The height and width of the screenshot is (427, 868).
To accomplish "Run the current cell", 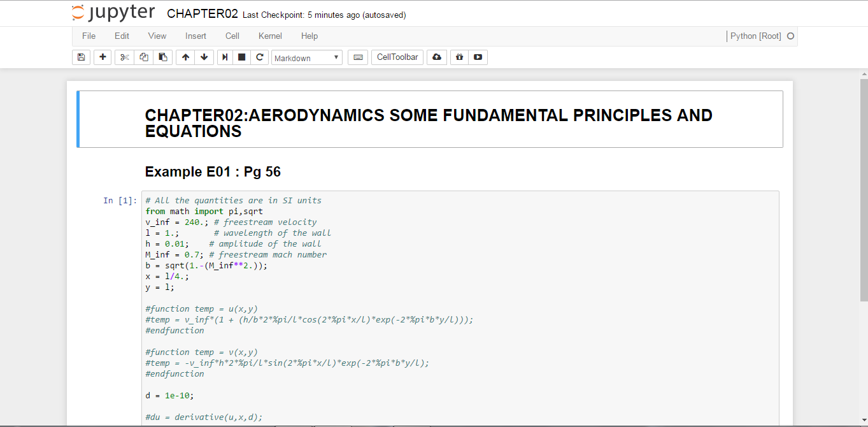I will [x=225, y=57].
